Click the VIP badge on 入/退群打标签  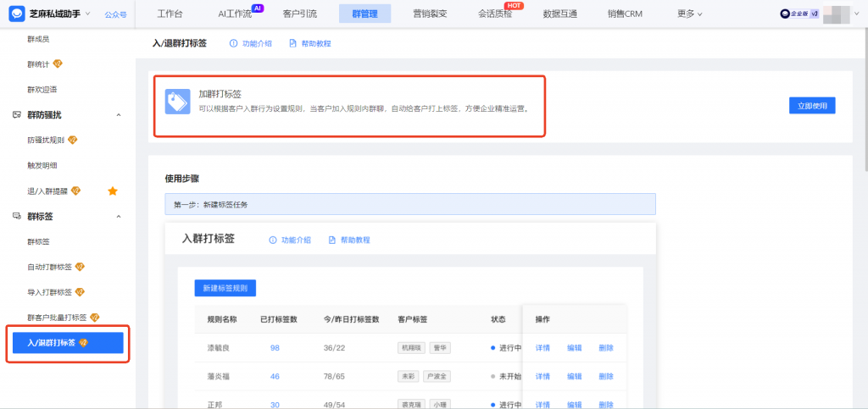click(84, 343)
